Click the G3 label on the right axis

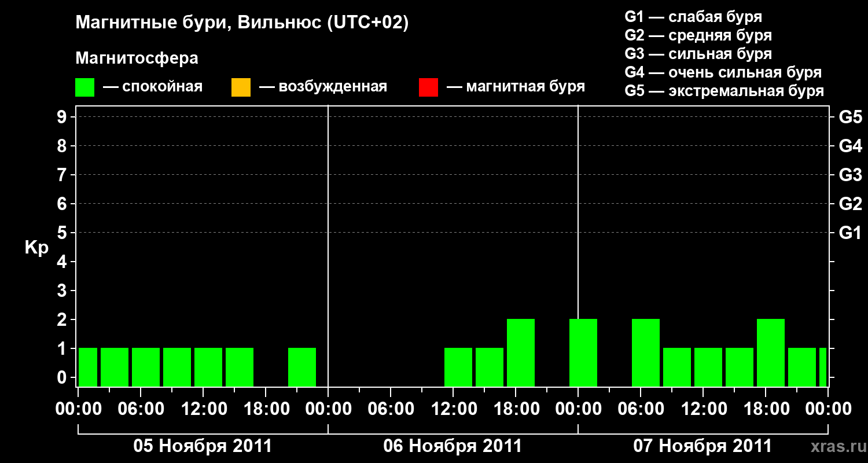[x=850, y=175]
